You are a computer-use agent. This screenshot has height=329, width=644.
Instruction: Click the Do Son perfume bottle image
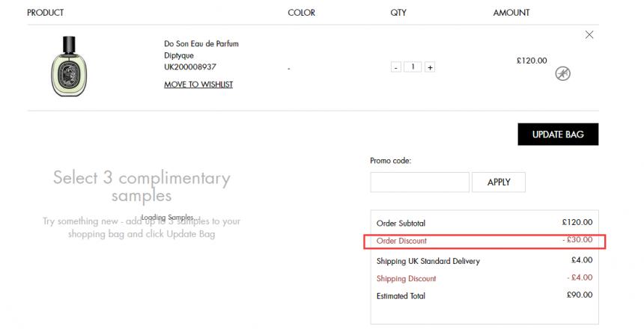coord(69,67)
